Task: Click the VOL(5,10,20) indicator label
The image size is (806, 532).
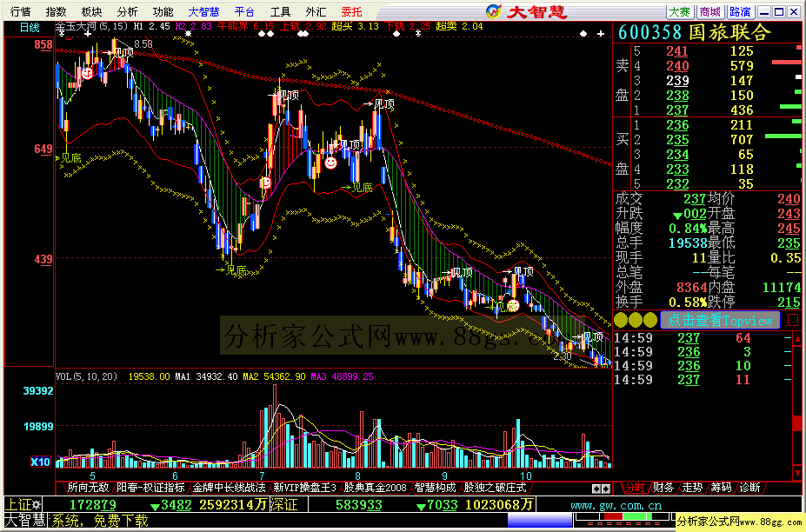Action: point(86,376)
